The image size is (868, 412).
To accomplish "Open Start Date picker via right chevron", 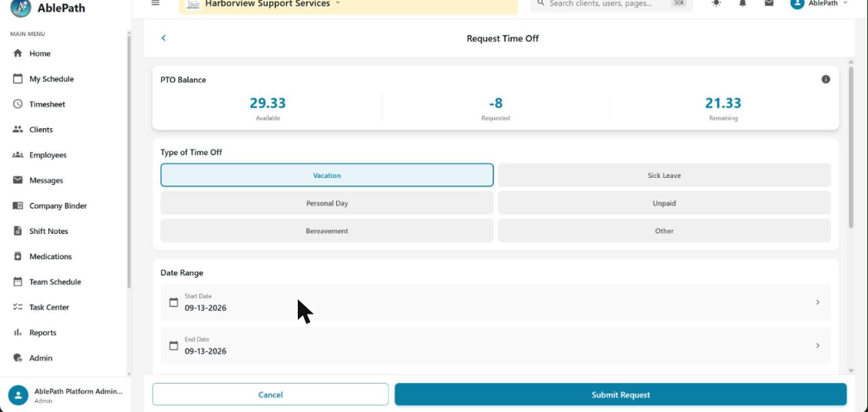I will [x=817, y=302].
